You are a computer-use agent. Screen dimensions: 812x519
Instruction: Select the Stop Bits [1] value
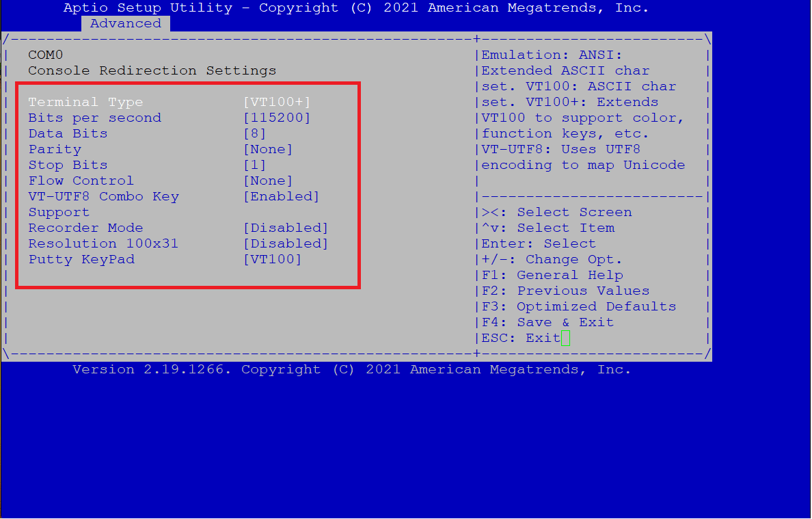254,165
